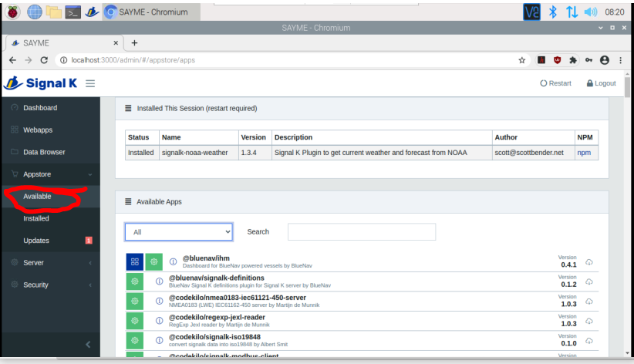Screen dimensions: 634x364
Task: Select Available under Appstore
Action: coord(51,197)
